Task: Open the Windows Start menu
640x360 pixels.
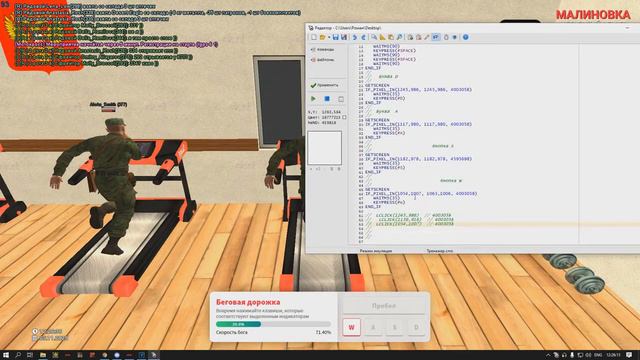Action: [6, 355]
